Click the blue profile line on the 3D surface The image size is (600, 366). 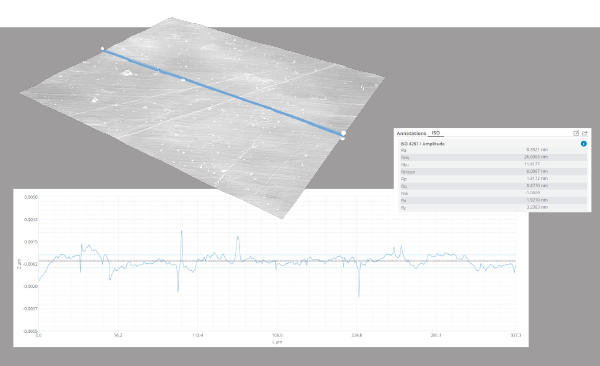(x=222, y=91)
